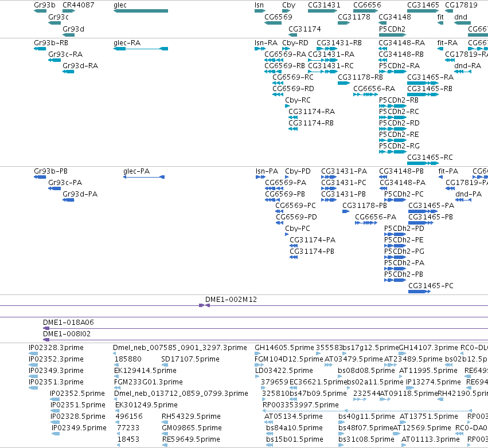This screenshot has width=488, height=448.
Task: Click the bs40g11.5prime EST label
Action: tap(366, 416)
